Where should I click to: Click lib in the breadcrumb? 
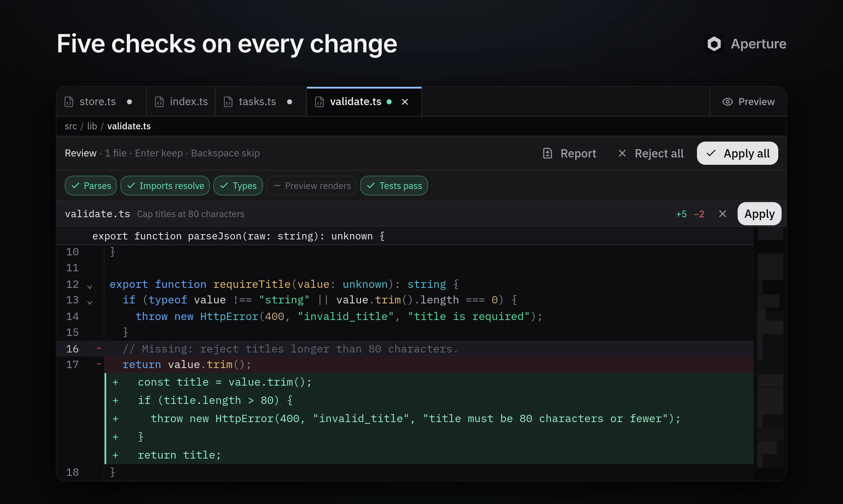click(x=92, y=126)
